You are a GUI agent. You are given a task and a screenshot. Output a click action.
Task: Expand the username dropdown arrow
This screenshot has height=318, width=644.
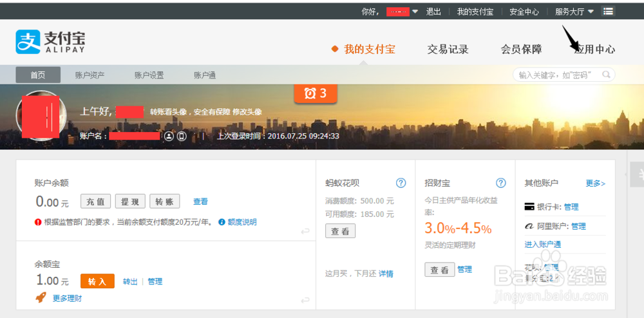(x=415, y=12)
